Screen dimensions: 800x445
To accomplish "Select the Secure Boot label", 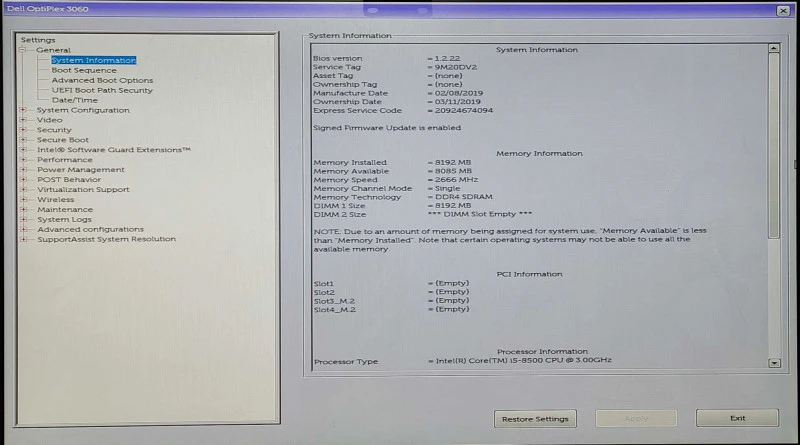I will click(x=63, y=140).
